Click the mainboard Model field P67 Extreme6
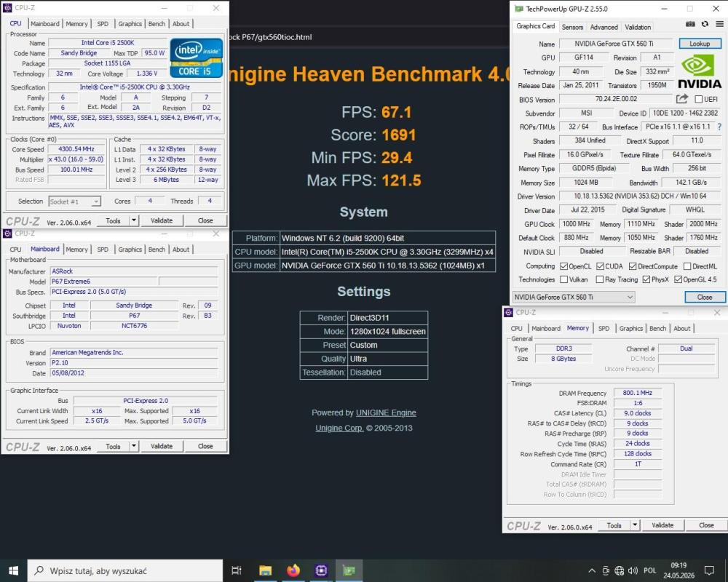728x582 pixels. (x=103, y=282)
